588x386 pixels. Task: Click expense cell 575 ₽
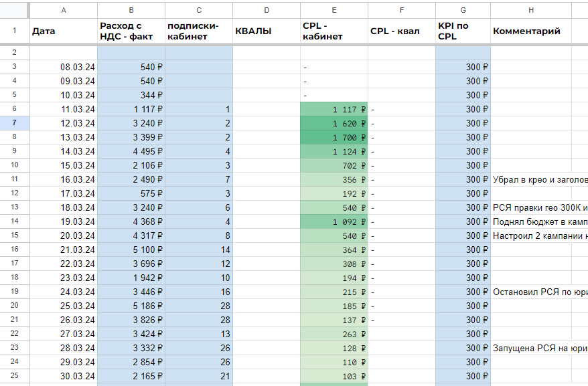pos(131,193)
